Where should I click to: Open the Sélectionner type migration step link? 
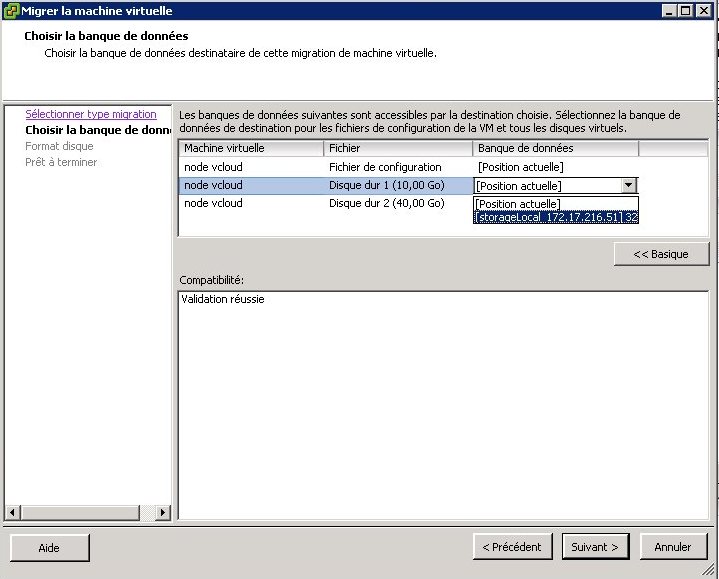tap(90, 114)
